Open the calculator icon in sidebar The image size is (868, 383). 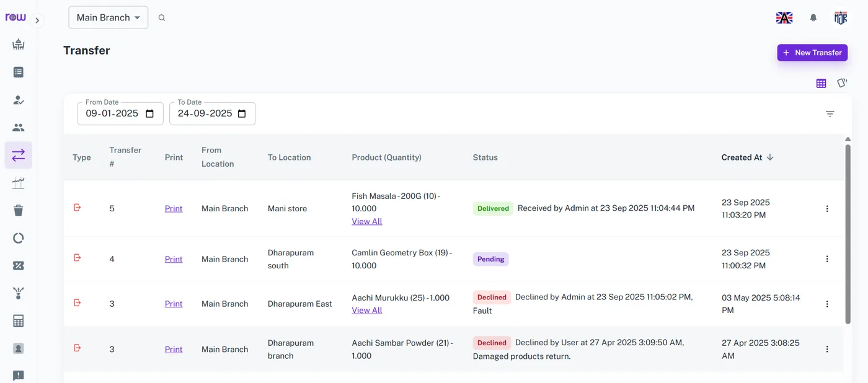[19, 321]
